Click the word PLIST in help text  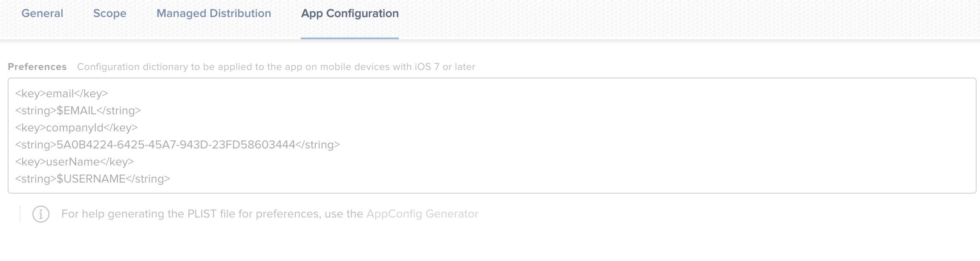[x=202, y=214]
